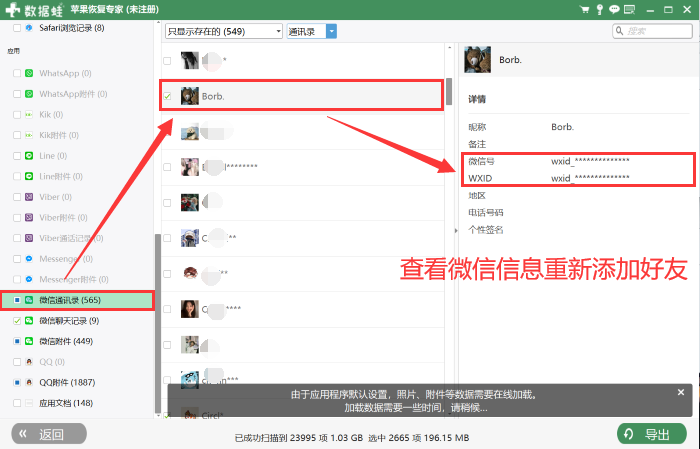Check the WhatsApp (0) checkbox
700x449 pixels.
point(17,73)
